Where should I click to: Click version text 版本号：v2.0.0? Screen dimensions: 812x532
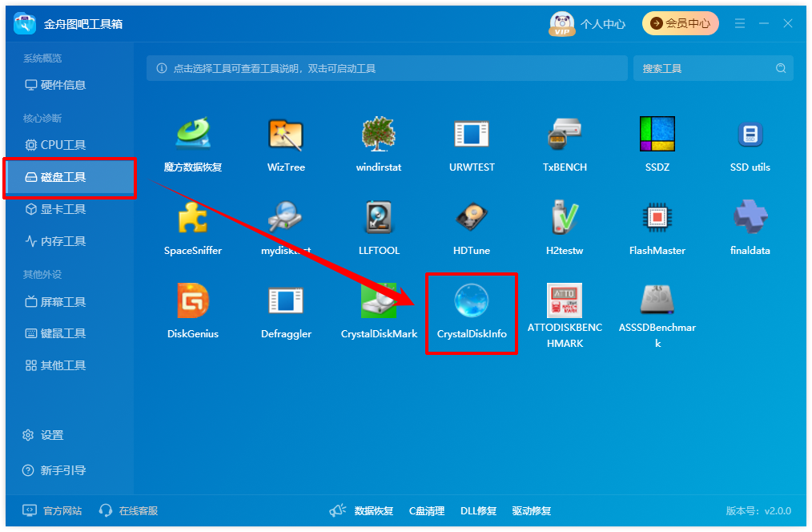pos(758,511)
